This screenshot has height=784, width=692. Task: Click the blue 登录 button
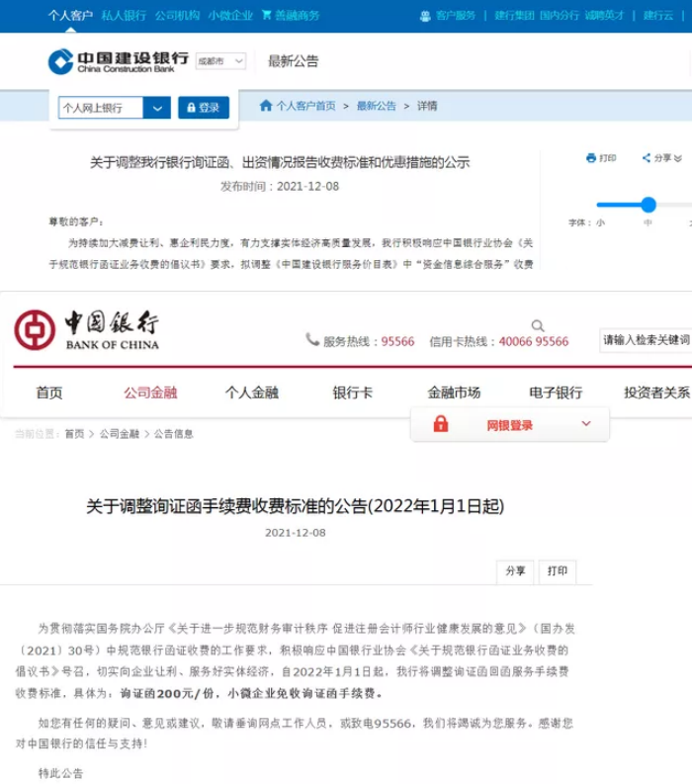tap(204, 108)
